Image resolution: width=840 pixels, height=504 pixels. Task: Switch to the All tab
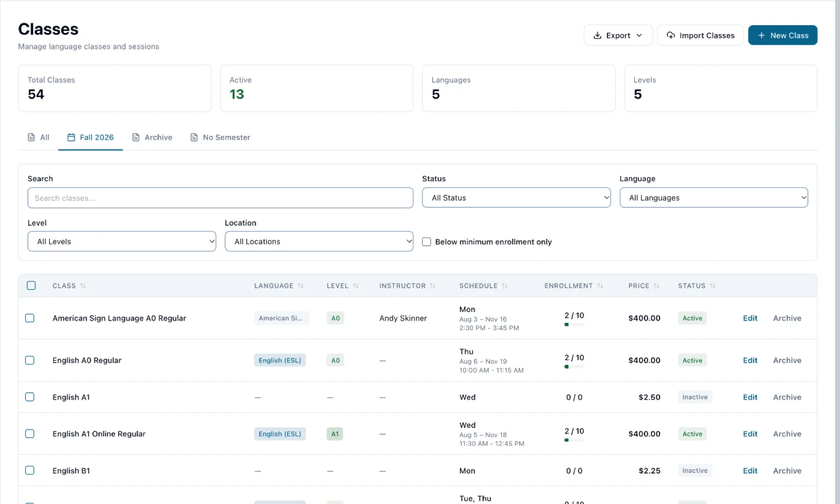tap(38, 138)
